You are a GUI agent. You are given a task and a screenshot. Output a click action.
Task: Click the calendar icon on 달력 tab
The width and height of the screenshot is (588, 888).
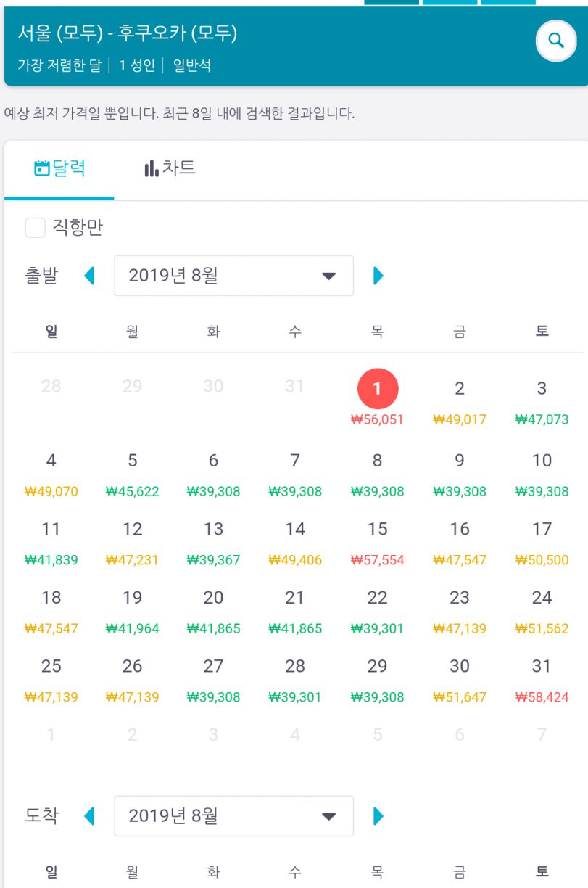coord(42,168)
